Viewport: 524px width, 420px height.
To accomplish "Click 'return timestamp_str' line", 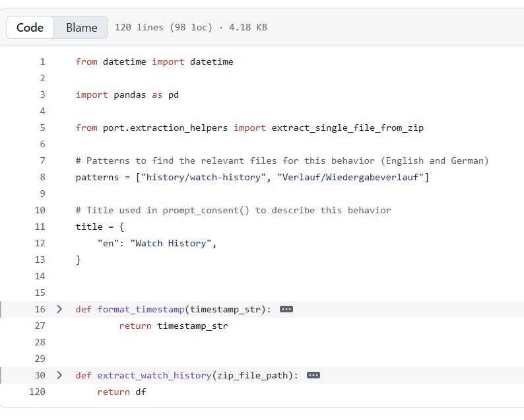I will 174,326.
